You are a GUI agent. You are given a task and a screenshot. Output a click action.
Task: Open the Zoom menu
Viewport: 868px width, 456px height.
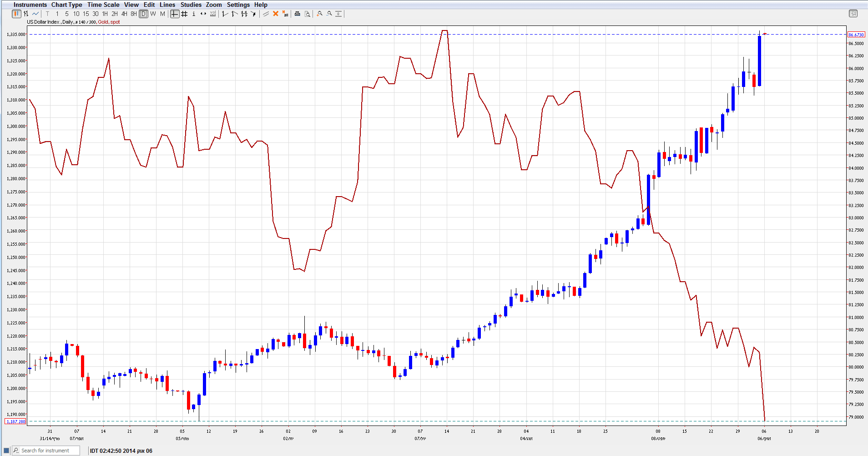click(x=214, y=5)
